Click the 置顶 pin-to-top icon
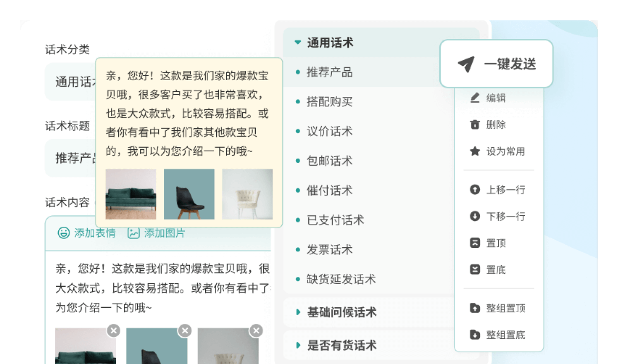Image resolution: width=618 pixels, height=364 pixels. click(x=475, y=243)
